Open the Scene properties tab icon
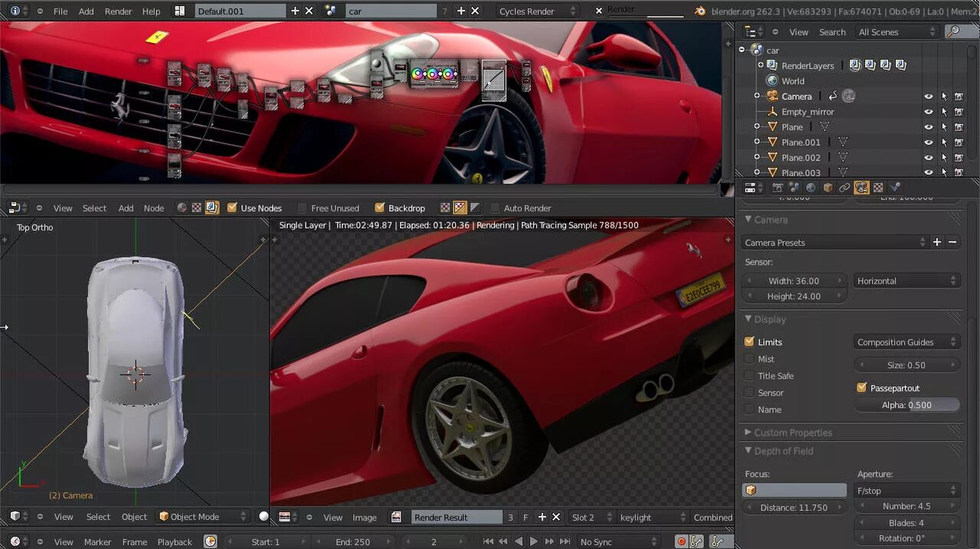This screenshot has width=980, height=549. pos(795,187)
